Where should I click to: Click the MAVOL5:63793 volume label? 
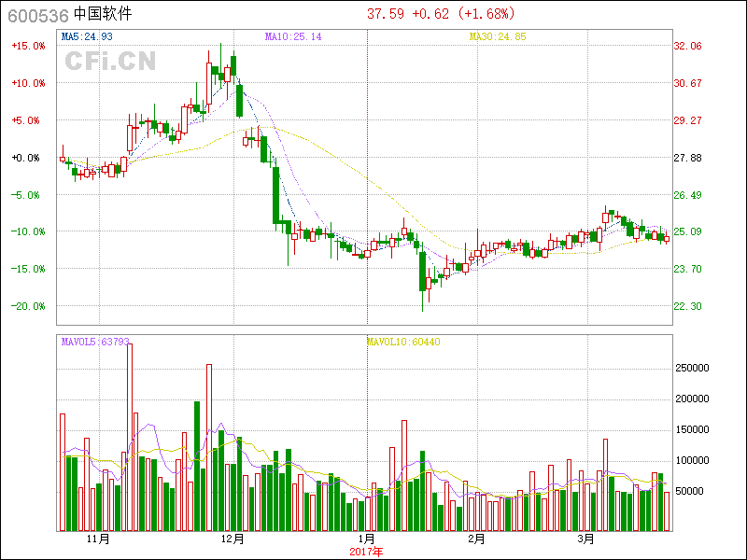tap(95, 343)
